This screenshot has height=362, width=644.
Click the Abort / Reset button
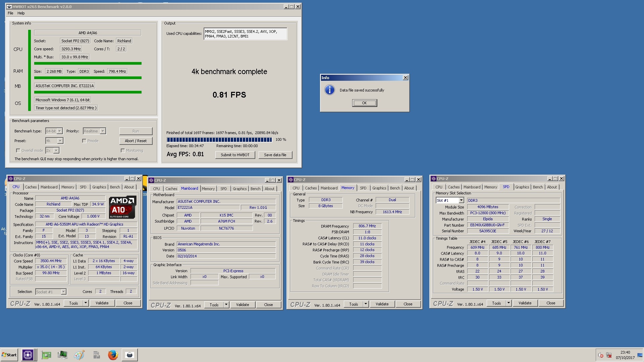[136, 141]
